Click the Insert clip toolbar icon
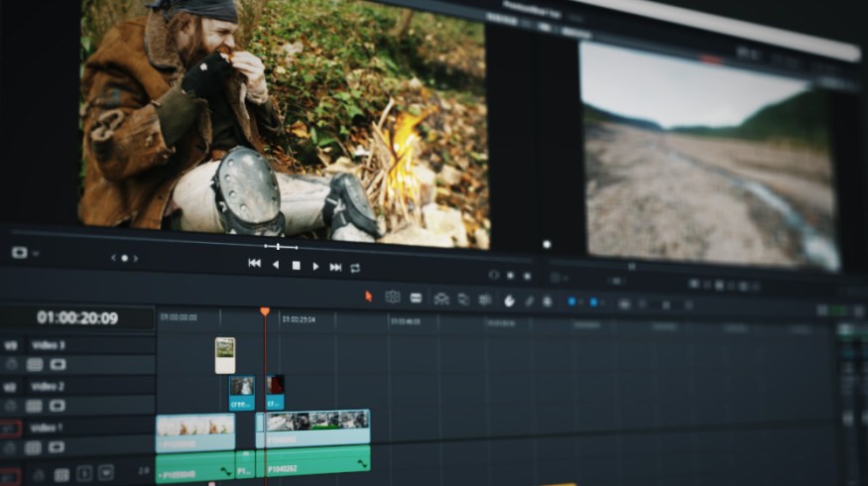Image resolution: width=868 pixels, height=486 pixels. coord(441,299)
